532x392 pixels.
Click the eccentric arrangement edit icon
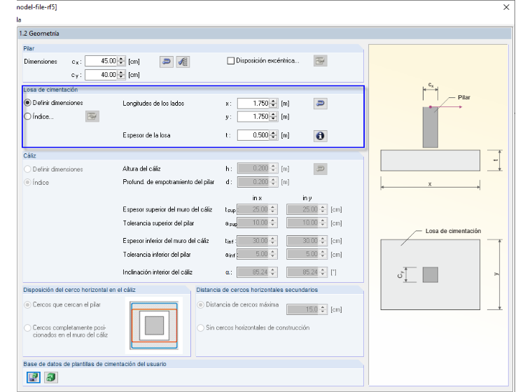[320, 61]
